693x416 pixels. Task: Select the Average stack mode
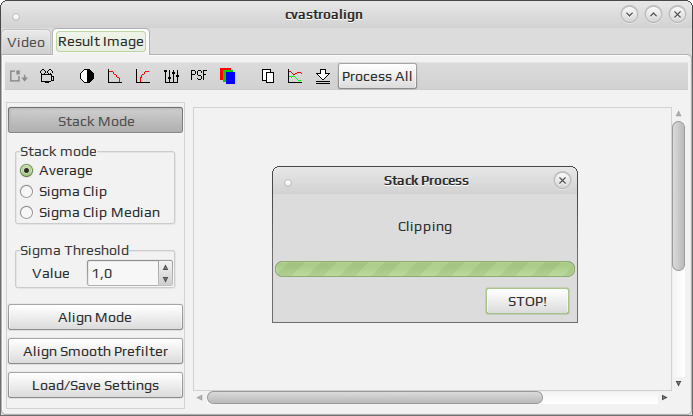(x=56, y=171)
